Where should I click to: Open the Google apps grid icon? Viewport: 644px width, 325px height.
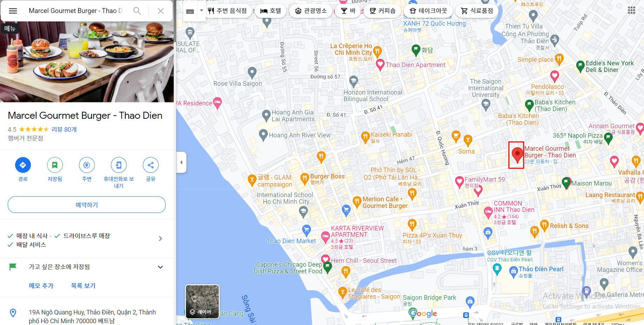(631, 11)
